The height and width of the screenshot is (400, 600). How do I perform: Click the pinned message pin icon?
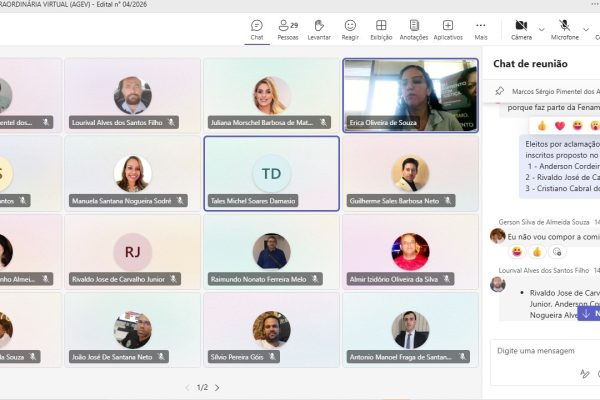click(499, 91)
